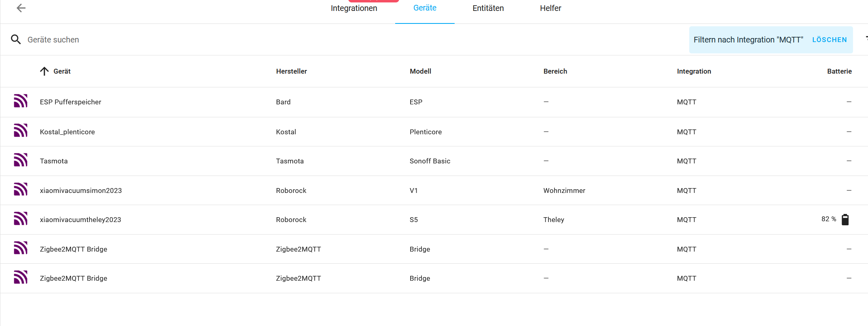The height and width of the screenshot is (326, 868).
Task: Sort devices by Modell column
Action: tap(420, 71)
